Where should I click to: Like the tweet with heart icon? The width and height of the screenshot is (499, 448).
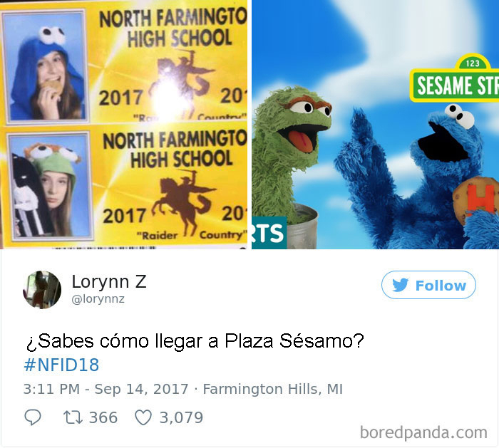coord(143,417)
